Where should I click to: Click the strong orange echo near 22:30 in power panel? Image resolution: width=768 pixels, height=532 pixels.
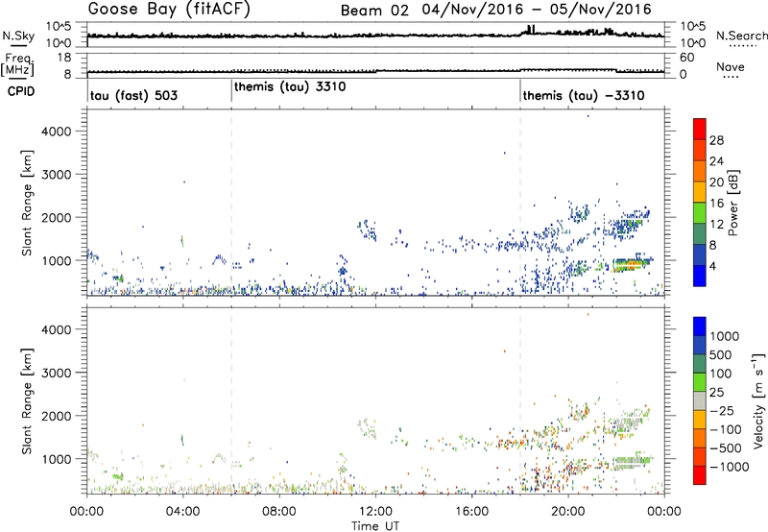(x=630, y=265)
